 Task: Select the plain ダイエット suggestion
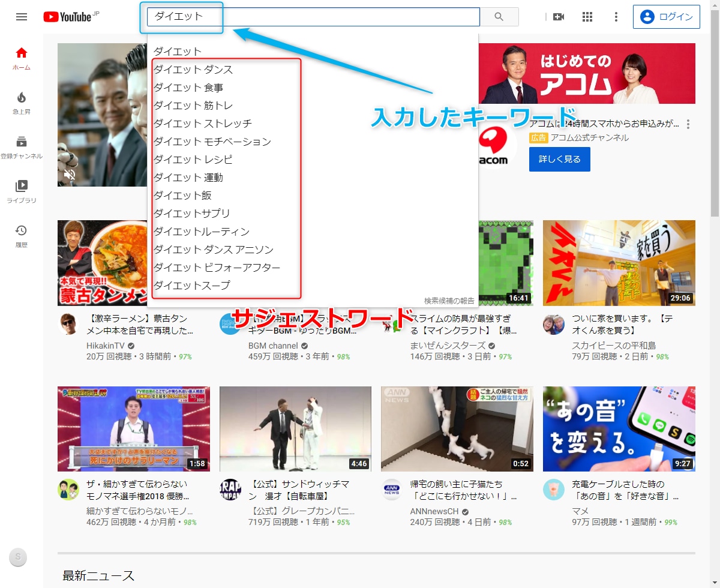pos(313,52)
